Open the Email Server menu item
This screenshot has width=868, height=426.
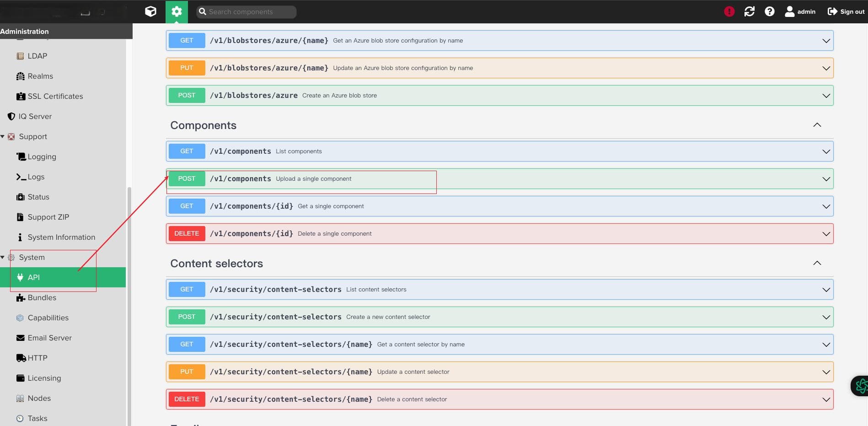(x=63, y=338)
